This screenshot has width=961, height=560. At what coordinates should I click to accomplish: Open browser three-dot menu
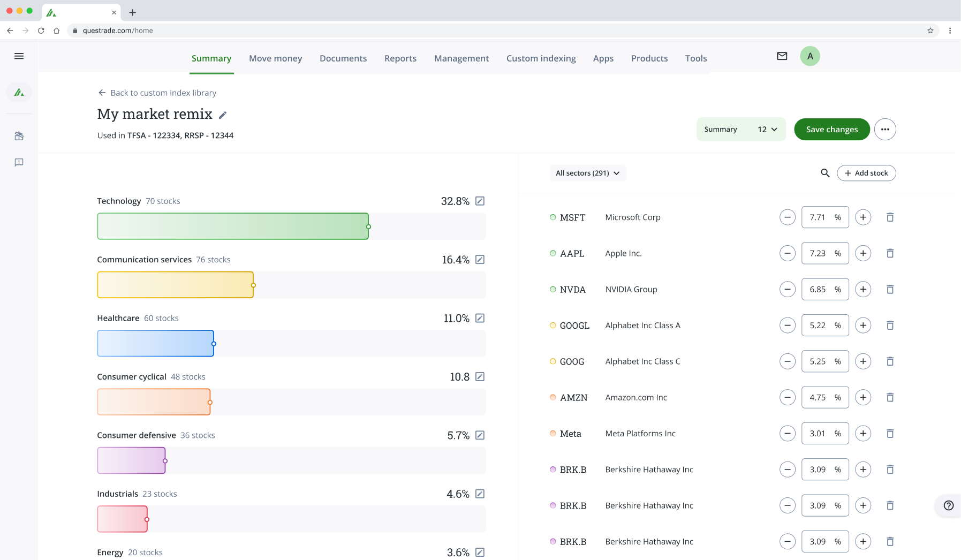pos(950,31)
